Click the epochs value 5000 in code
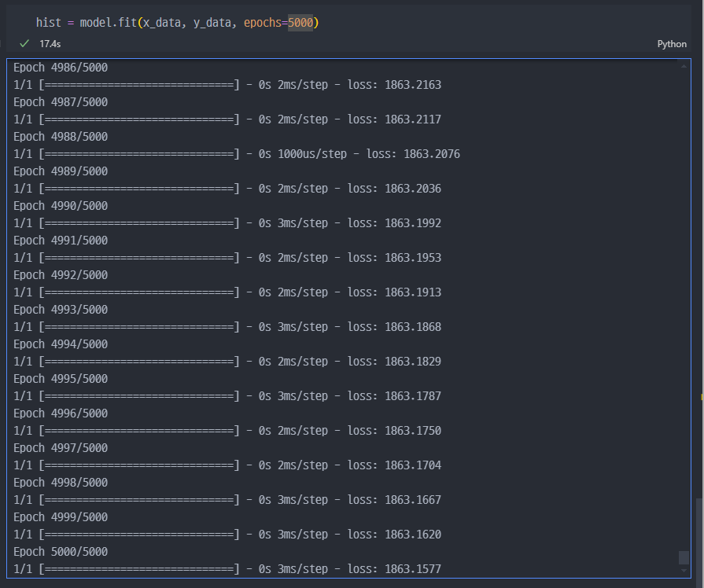This screenshot has width=704, height=588. (300, 23)
